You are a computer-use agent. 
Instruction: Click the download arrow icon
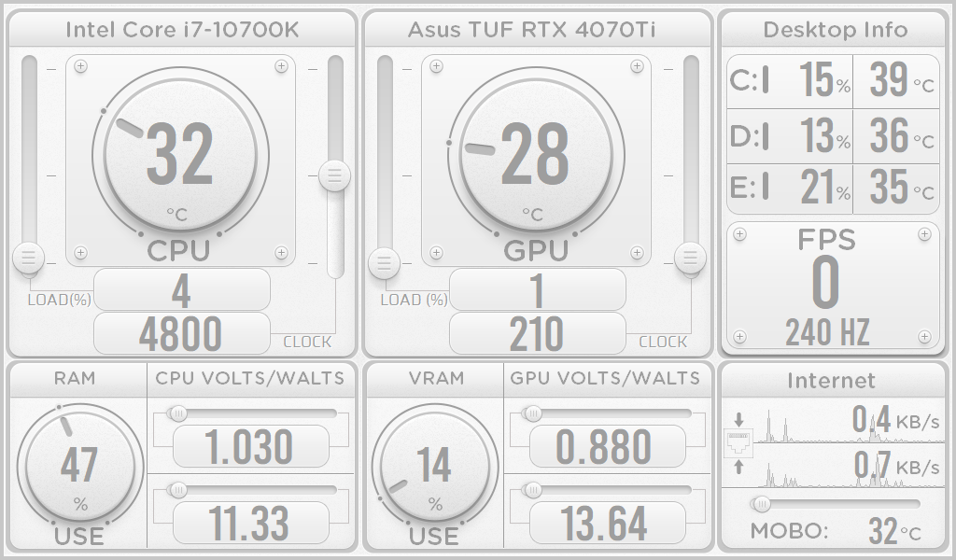(738, 420)
